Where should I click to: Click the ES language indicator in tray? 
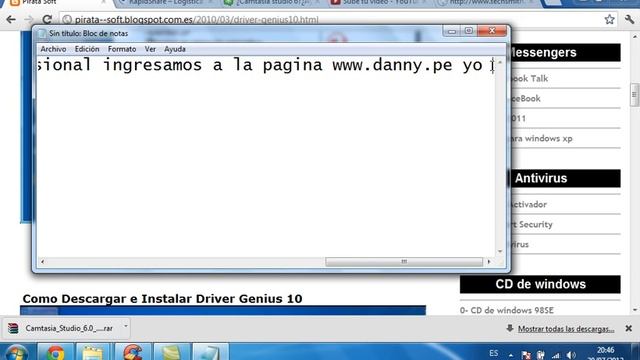pos(493,353)
